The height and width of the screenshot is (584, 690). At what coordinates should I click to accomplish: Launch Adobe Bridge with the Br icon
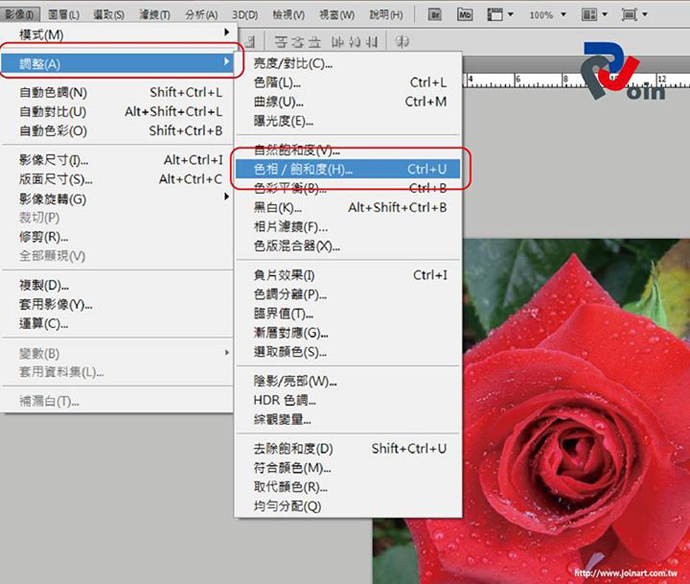tap(435, 15)
